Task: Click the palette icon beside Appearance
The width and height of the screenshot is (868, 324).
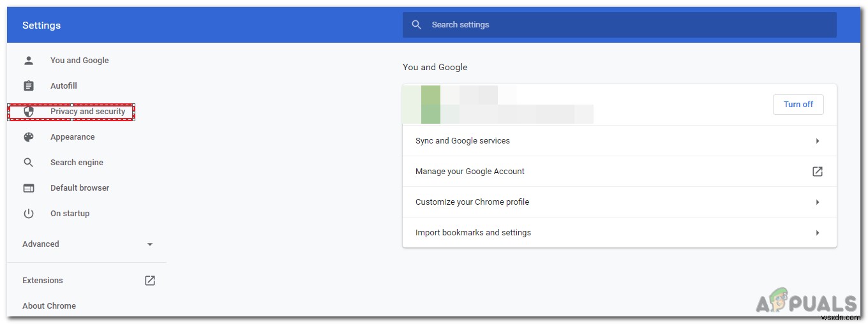Action: pos(29,137)
